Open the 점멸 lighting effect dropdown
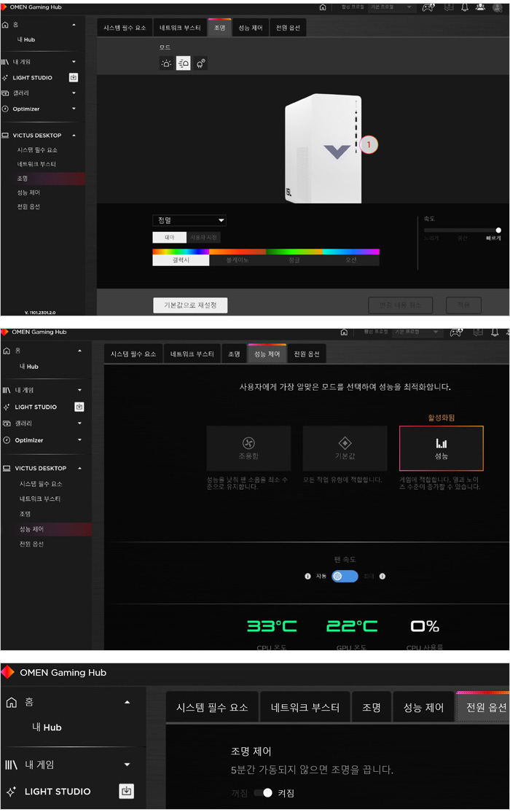 (189, 220)
